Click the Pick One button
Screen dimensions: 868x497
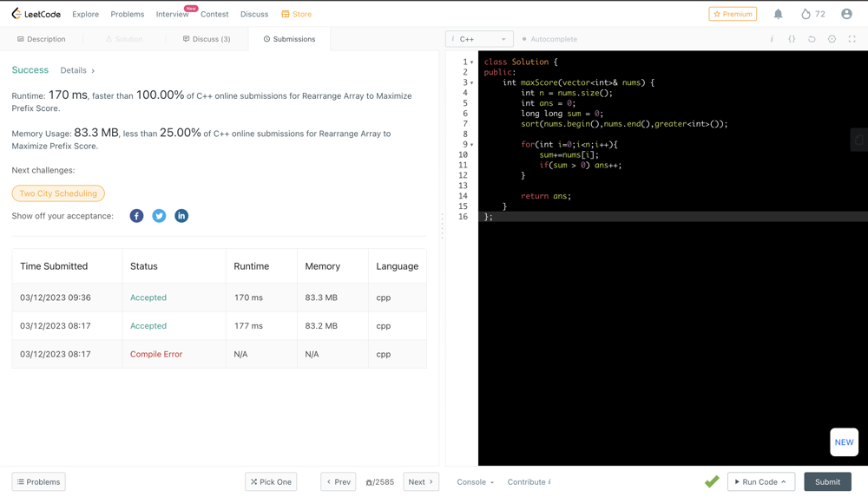(x=271, y=481)
